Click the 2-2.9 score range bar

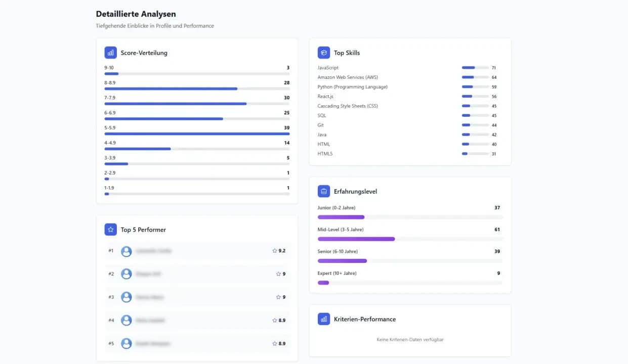(197, 179)
